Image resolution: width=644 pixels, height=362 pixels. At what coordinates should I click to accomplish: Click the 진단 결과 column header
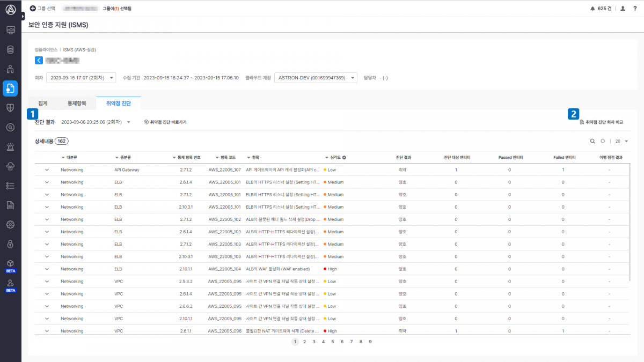[x=402, y=158]
